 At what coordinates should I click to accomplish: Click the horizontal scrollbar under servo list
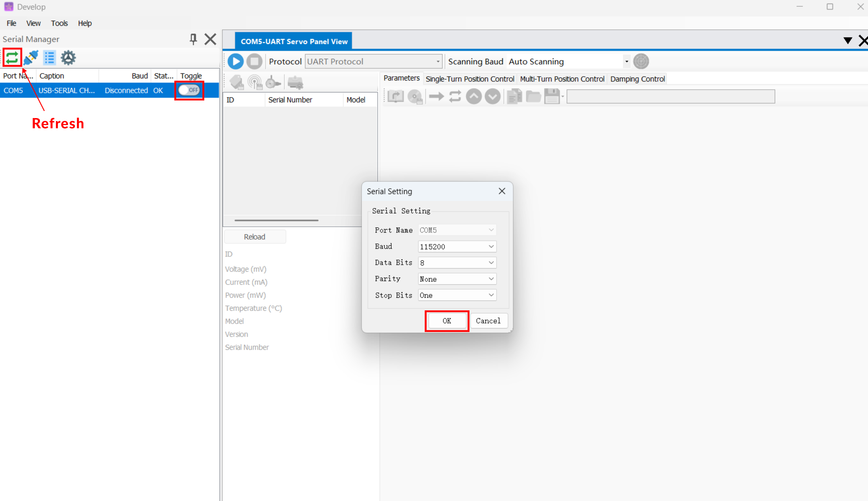[276, 220]
